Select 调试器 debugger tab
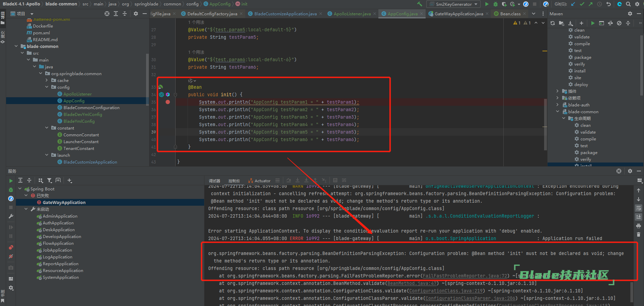Viewport: 644px width, 306px height. click(x=214, y=181)
